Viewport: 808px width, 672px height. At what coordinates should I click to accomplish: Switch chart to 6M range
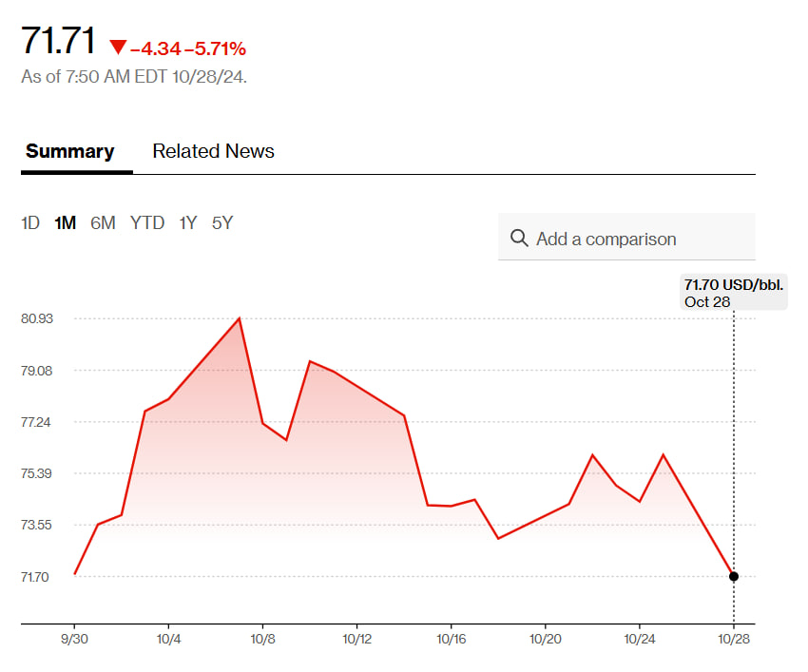tap(103, 223)
